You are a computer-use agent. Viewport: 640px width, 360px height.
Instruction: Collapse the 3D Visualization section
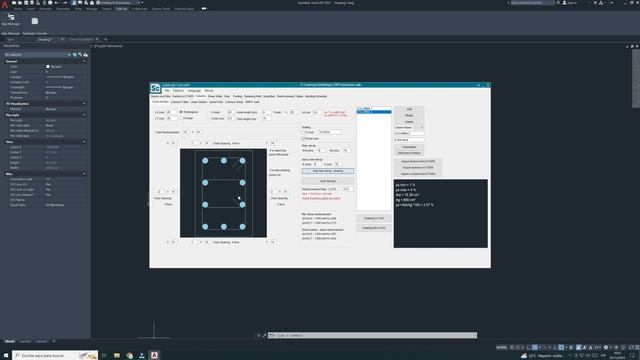pyautogui.click(x=84, y=104)
